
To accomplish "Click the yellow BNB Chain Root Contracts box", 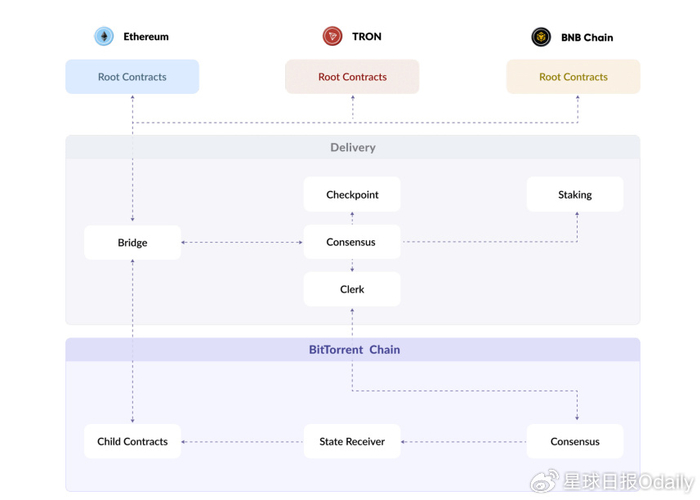I will 573,77.
